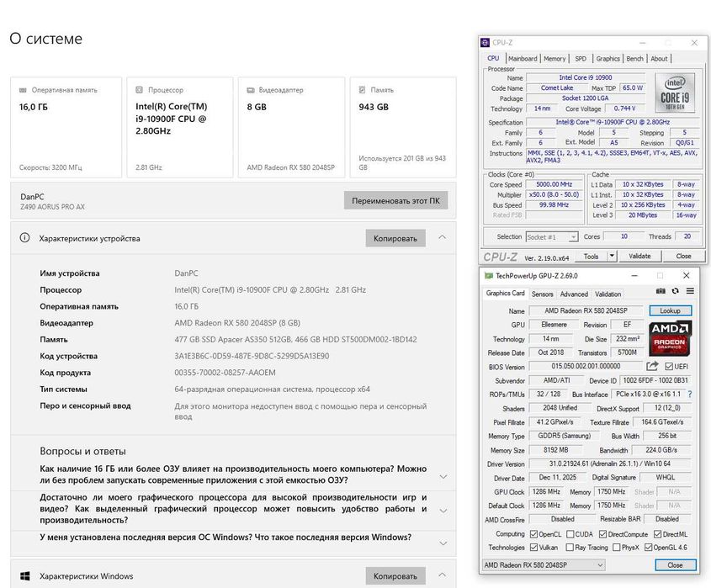
Task: Click Копировать for device characteristics
Action: [x=395, y=238]
